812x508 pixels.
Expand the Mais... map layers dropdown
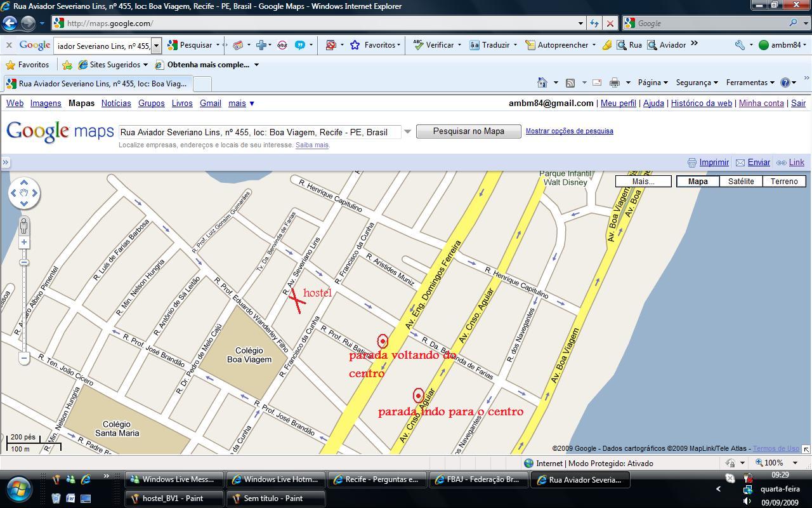pos(643,182)
